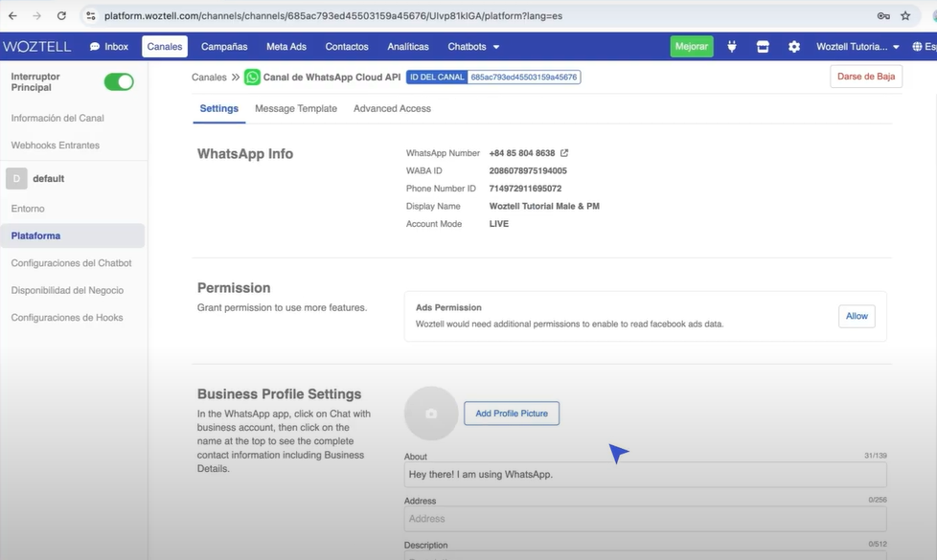This screenshot has width=937, height=560.
Task: Go to Canales in top navigation
Action: [x=165, y=47]
